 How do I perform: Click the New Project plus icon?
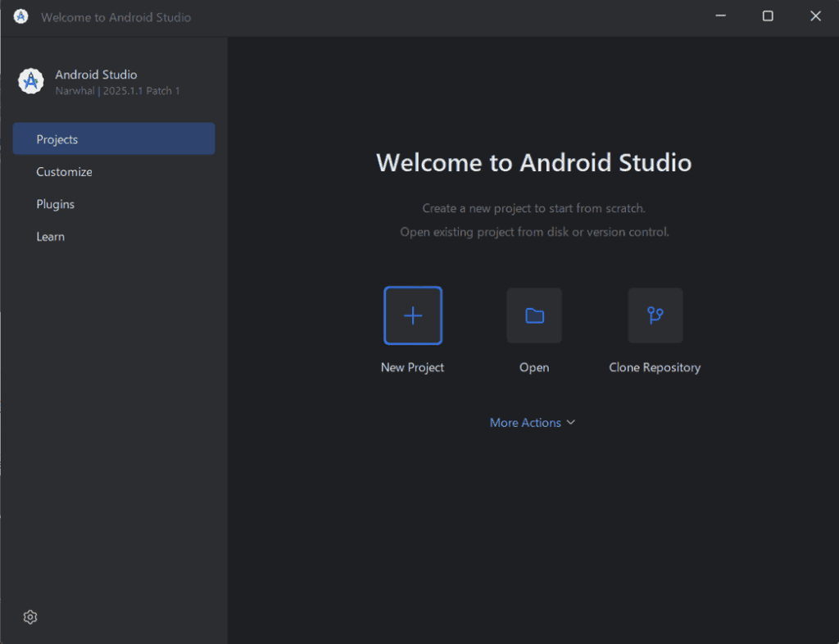[413, 315]
